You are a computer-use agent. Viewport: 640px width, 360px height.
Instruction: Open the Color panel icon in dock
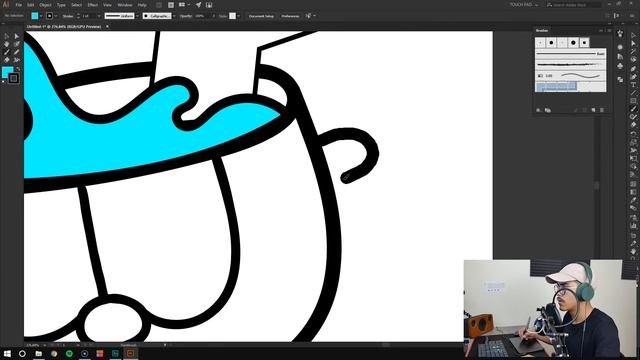click(620, 47)
